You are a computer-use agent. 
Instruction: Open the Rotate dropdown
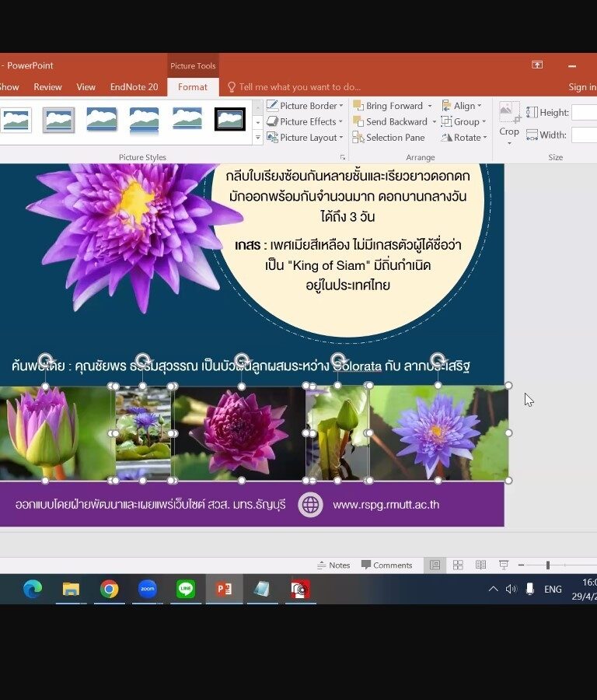[464, 138]
